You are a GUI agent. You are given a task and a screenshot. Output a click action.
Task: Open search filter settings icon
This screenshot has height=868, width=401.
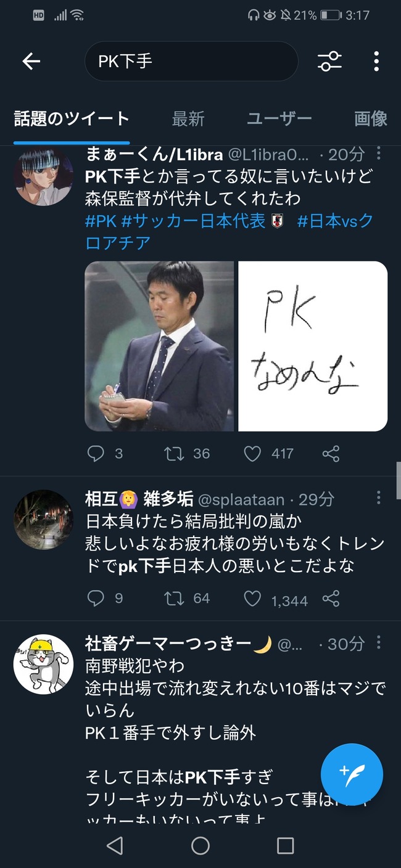329,61
